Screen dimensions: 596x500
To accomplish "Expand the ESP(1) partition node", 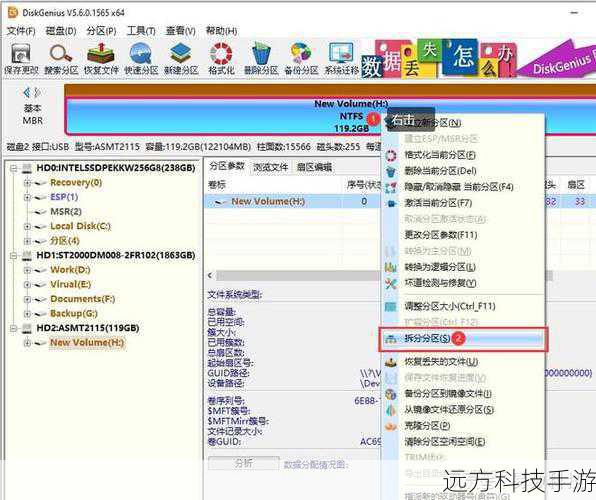I will tap(27, 197).
